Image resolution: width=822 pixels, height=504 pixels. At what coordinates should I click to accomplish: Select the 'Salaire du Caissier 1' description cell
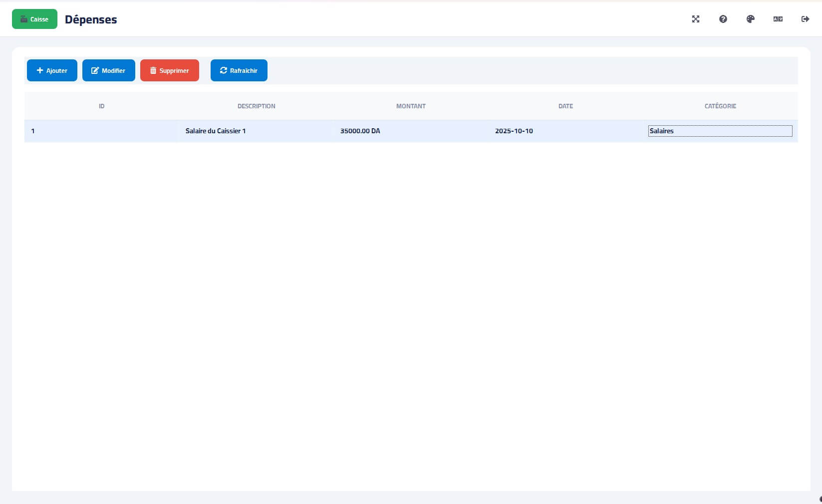(x=216, y=131)
